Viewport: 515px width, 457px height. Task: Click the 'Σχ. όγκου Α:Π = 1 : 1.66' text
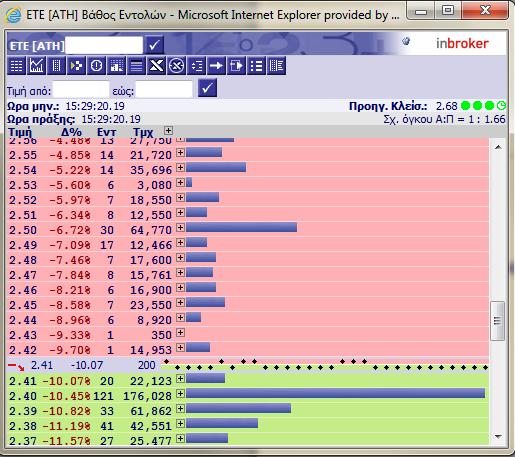click(444, 119)
